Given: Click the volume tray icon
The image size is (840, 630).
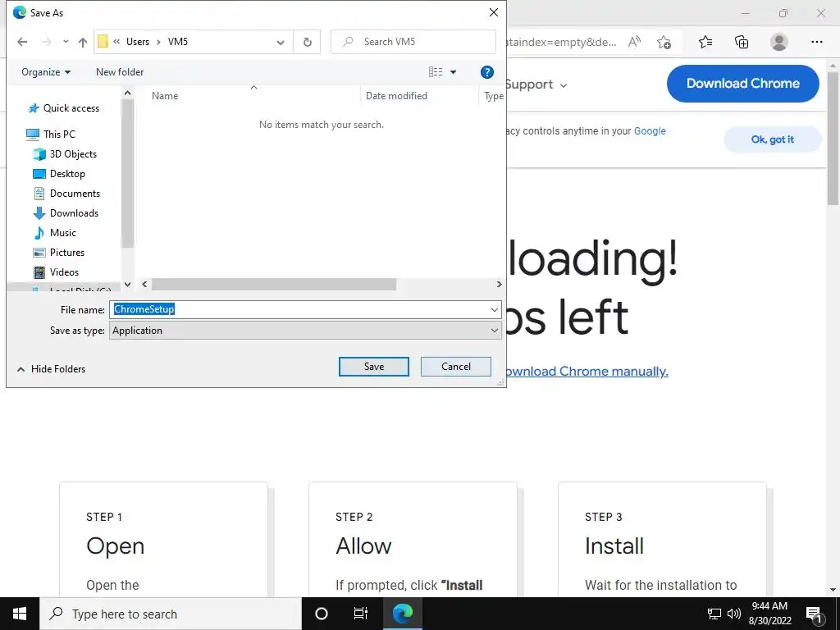Looking at the screenshot, I should (734, 614).
